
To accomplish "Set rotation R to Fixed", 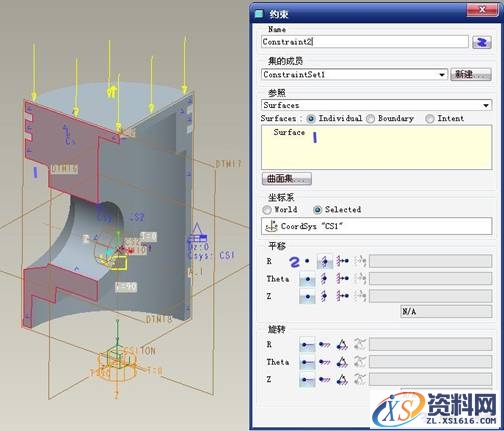I will click(x=325, y=344).
